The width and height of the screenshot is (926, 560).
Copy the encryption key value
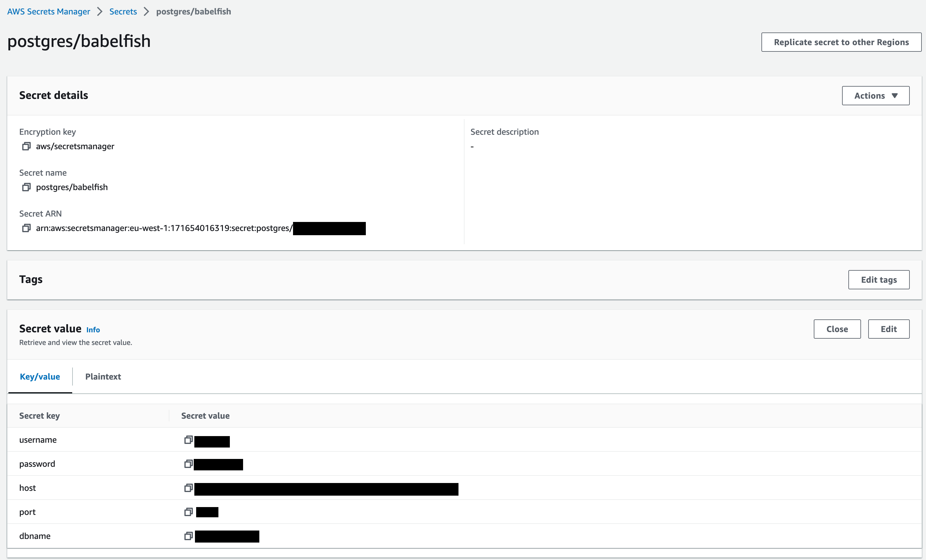point(26,146)
